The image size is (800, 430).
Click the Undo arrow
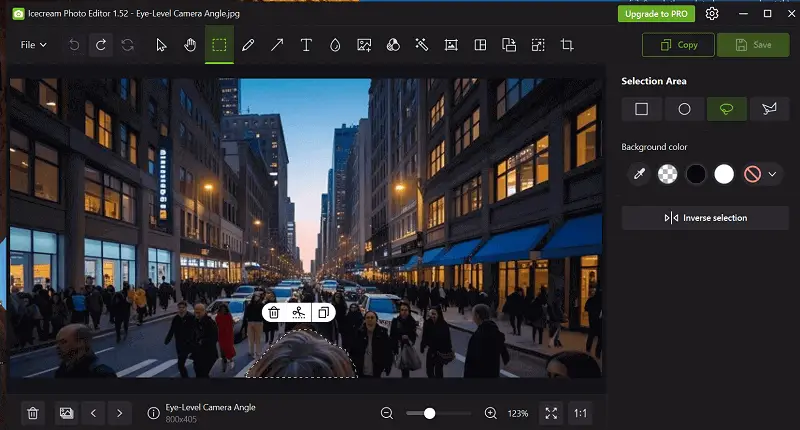(74, 45)
